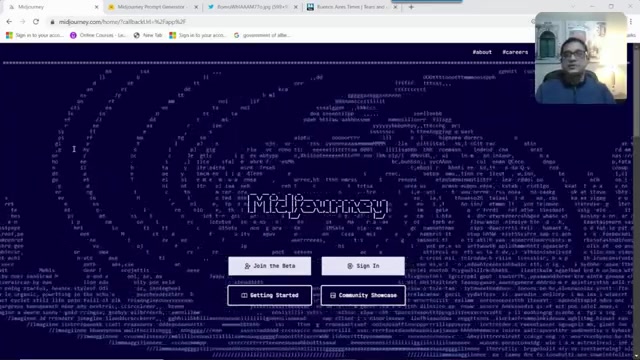The width and height of the screenshot is (640, 360).
Task: Reload the page with the refresh icon
Action: (x=36, y=22)
